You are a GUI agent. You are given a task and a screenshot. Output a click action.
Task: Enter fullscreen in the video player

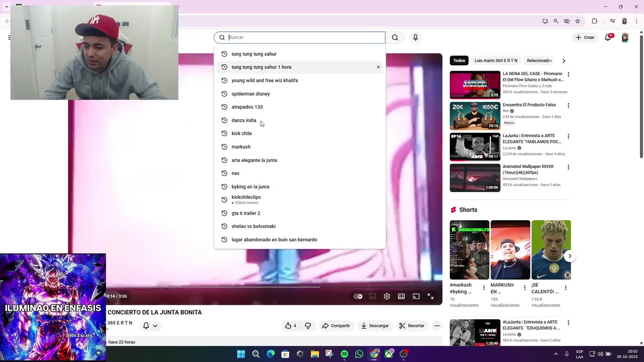coord(431,296)
